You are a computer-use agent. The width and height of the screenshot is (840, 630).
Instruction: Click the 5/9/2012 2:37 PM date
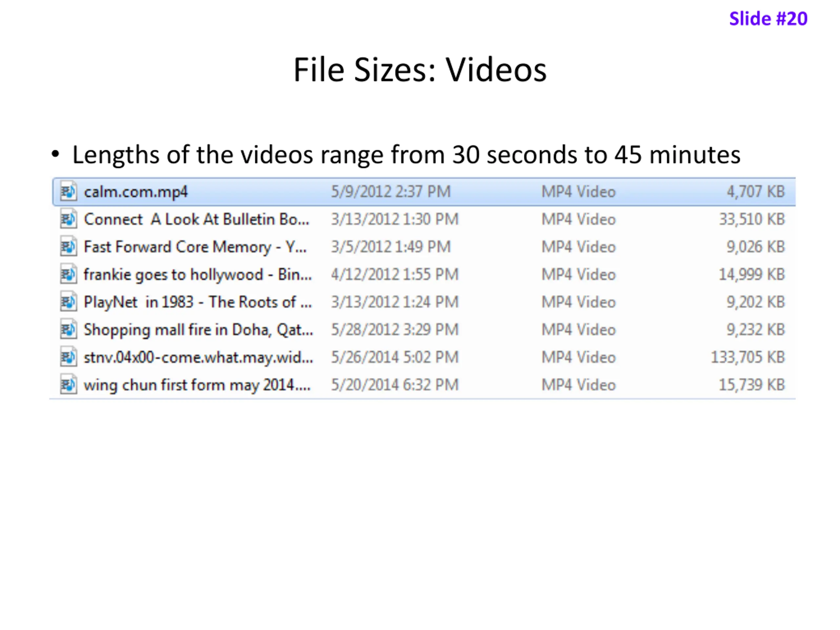click(x=391, y=192)
